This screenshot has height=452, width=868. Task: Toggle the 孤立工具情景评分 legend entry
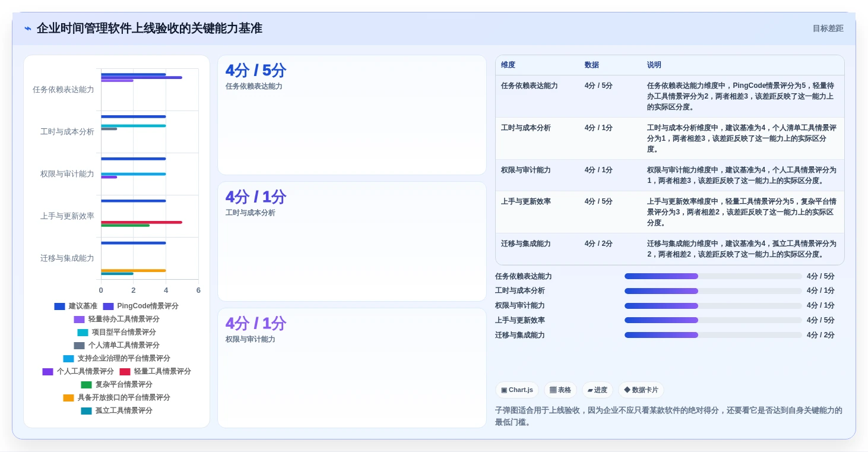pos(116,411)
